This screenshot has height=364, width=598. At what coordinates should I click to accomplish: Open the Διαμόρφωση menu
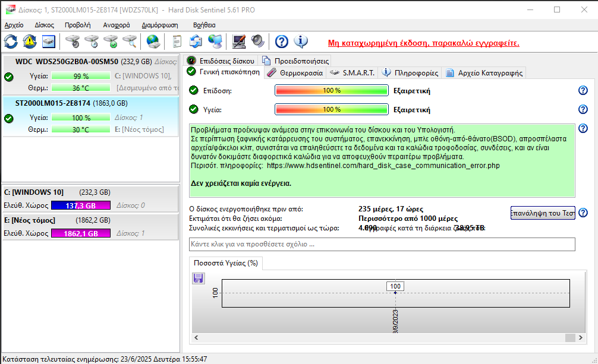pos(160,25)
